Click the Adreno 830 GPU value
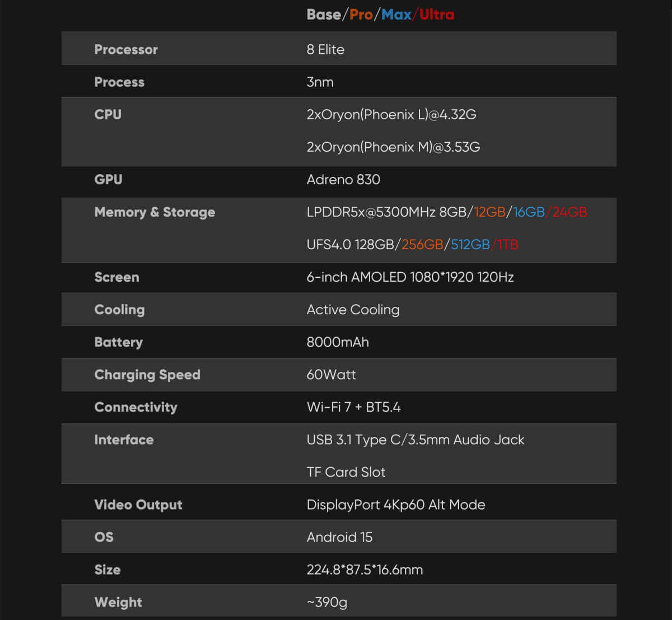 (x=343, y=179)
